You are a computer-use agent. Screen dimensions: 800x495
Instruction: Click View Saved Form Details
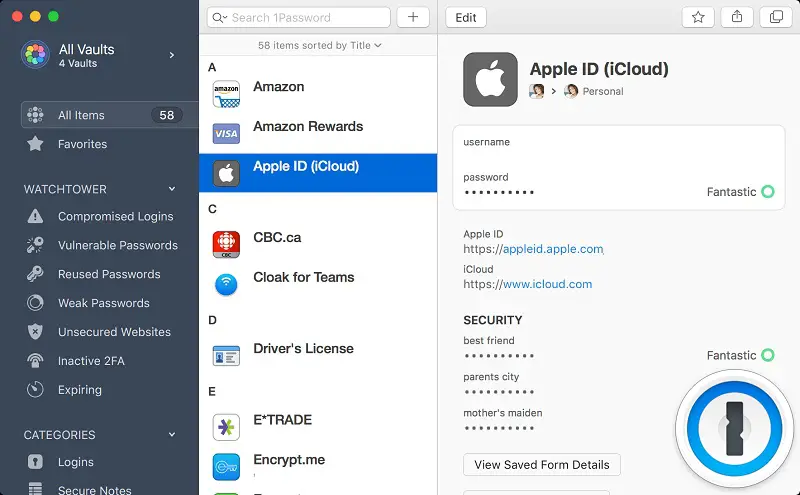tap(542, 464)
